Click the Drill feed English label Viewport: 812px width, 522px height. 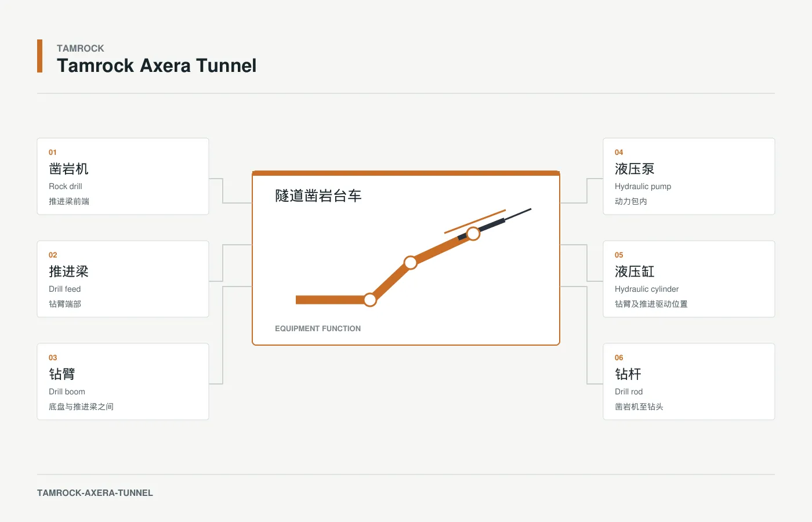click(65, 289)
